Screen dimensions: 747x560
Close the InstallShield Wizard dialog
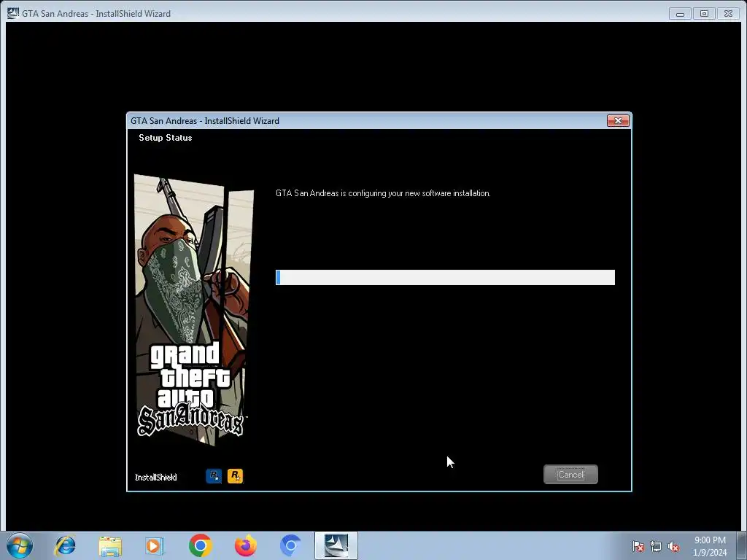coord(618,121)
